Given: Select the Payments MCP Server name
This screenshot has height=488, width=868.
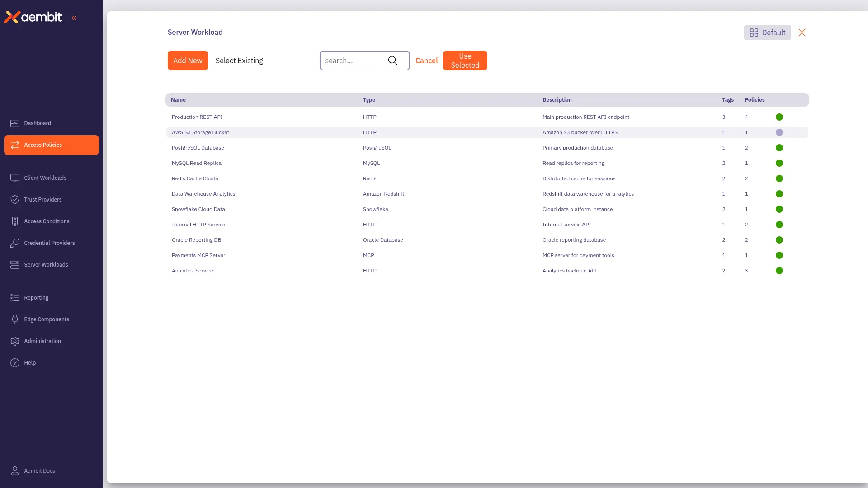Looking at the screenshot, I should pyautogui.click(x=198, y=255).
